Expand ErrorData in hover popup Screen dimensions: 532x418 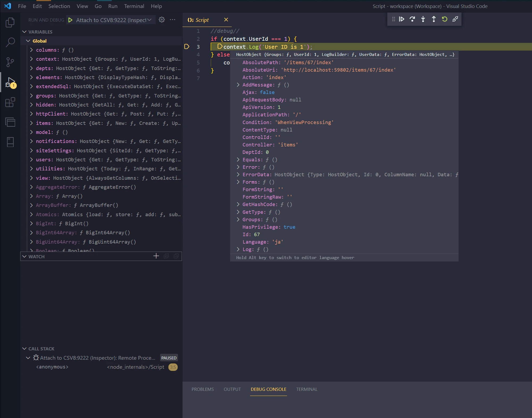pos(238,174)
